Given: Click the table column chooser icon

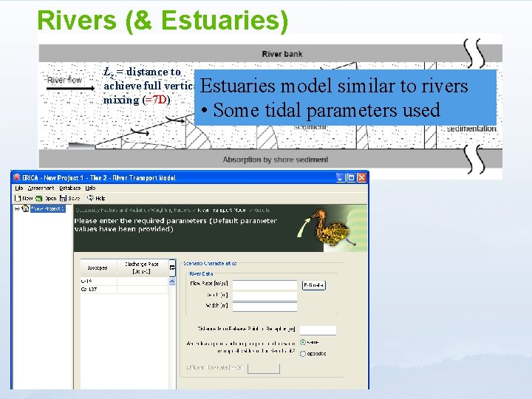Looking at the screenshot, I should coord(172,267).
